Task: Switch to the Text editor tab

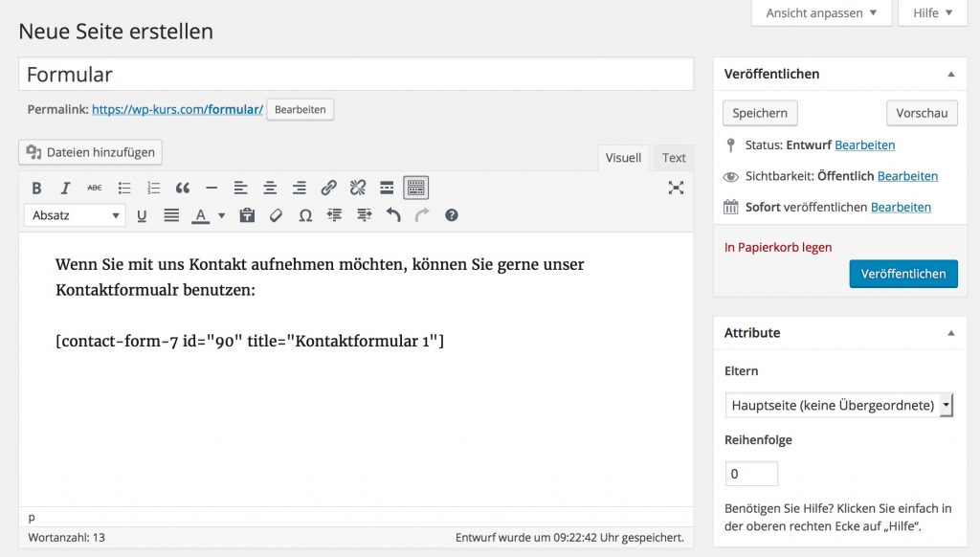Action: (x=673, y=157)
